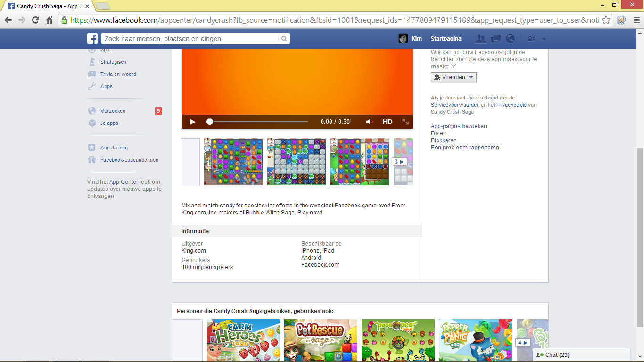Go to browser home page
Screen dimensions: 644x362
click(49, 20)
